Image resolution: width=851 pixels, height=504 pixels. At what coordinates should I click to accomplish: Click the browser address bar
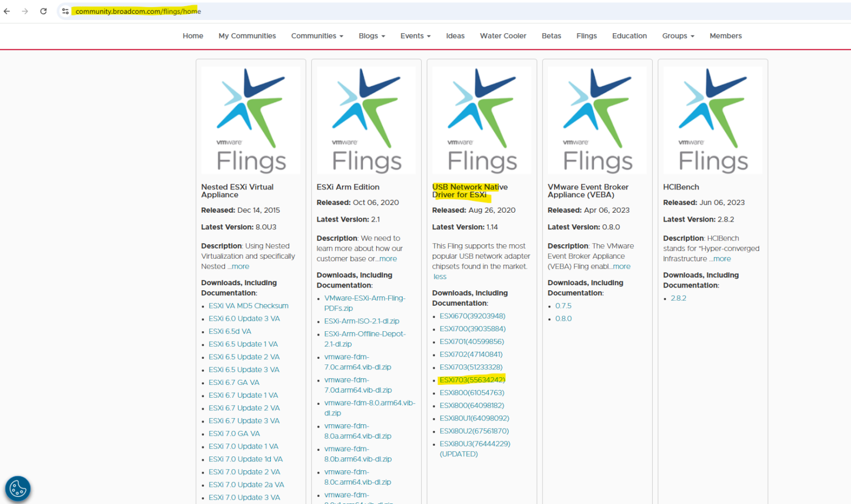pyautogui.click(x=332, y=11)
